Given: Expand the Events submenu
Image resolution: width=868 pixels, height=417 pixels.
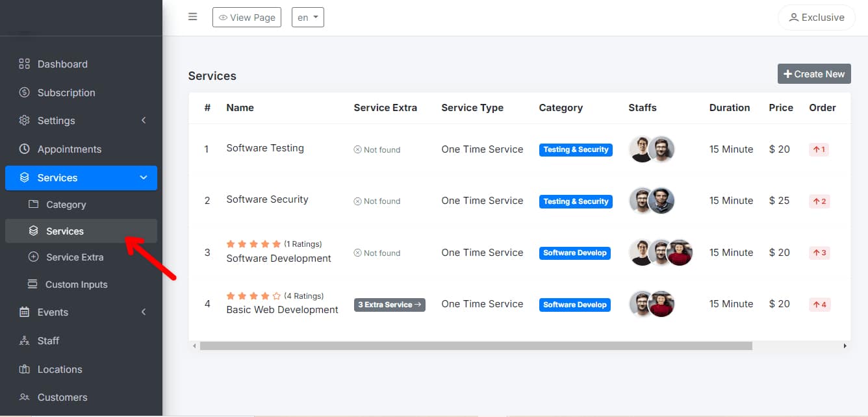Looking at the screenshot, I should [144, 312].
